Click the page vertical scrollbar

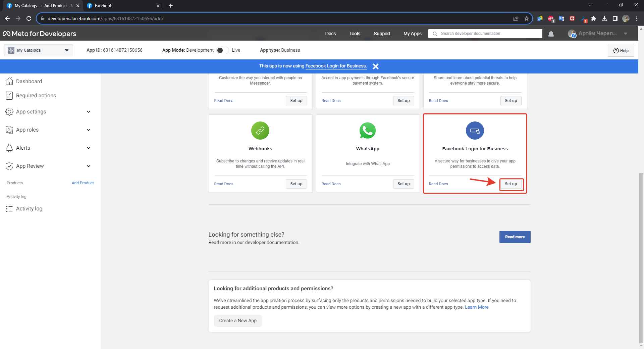(641, 255)
